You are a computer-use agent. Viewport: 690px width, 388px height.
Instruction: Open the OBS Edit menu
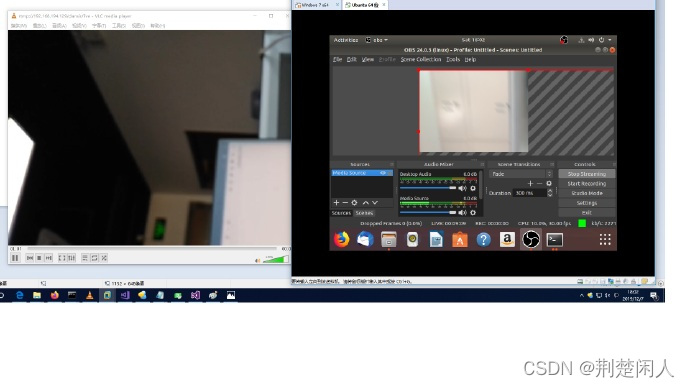point(352,59)
